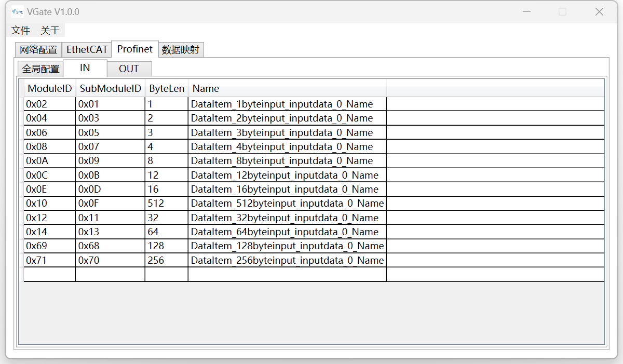Select the IN sub-tab
This screenshot has width=623, height=364.
click(x=85, y=68)
